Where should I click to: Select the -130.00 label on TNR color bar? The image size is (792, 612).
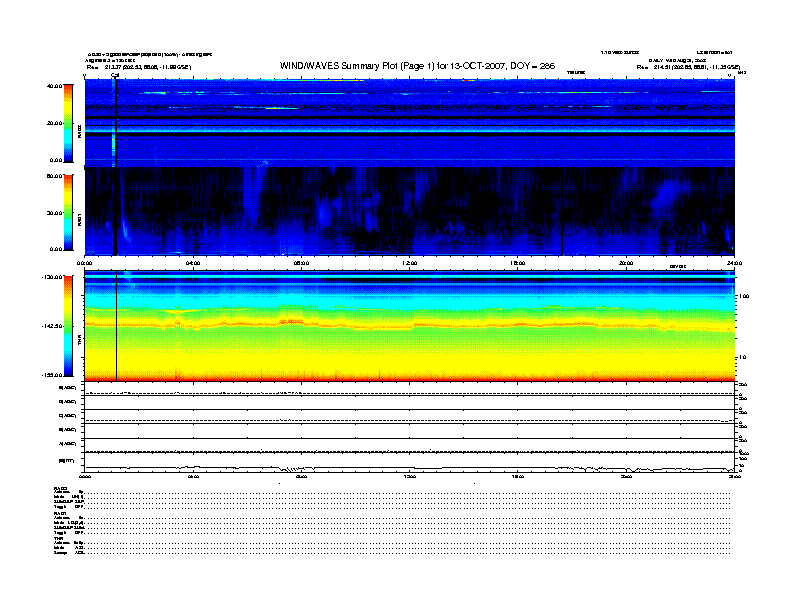[52, 277]
